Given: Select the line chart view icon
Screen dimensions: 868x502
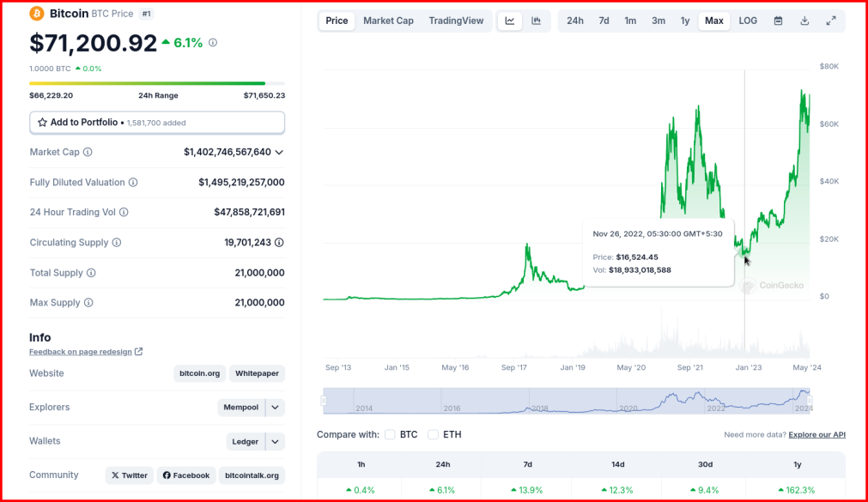Looking at the screenshot, I should (x=510, y=21).
